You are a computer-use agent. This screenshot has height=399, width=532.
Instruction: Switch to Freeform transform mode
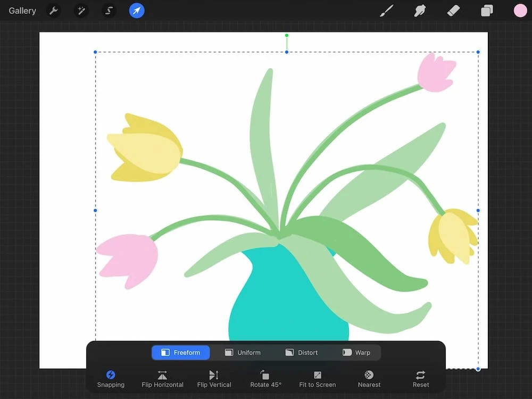click(181, 353)
